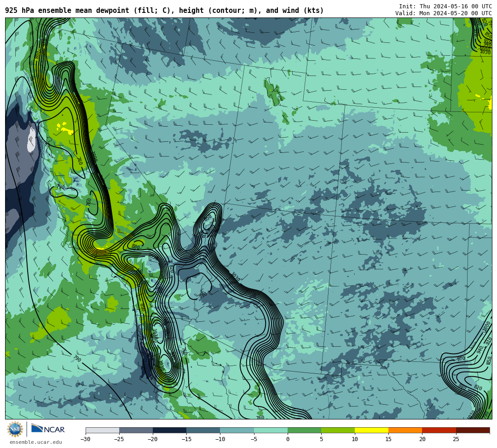Screen dimensions: 497x448
Task: Pick the green 0 to 5 colorbar segment
Action: tap(304, 430)
